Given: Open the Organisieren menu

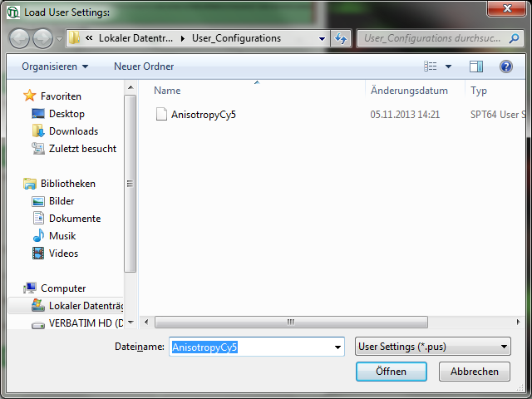Looking at the screenshot, I should (55, 66).
